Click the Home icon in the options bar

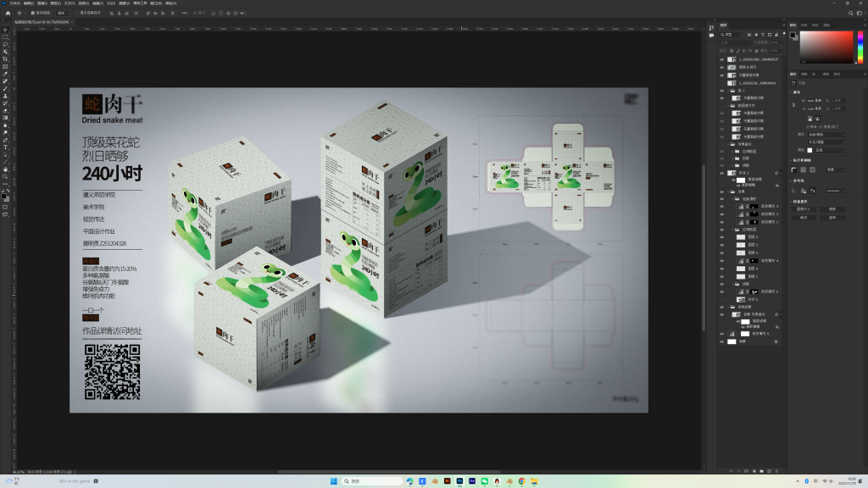8,14
